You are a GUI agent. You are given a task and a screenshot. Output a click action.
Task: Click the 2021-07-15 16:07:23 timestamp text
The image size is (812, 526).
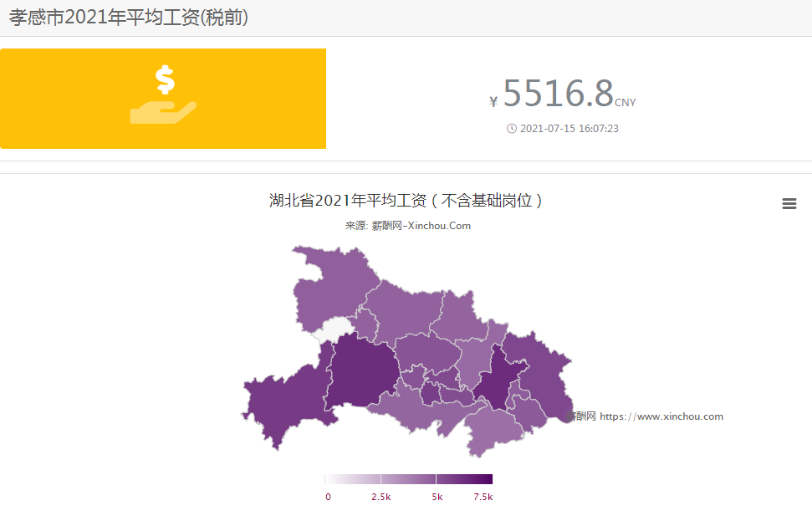click(x=569, y=129)
